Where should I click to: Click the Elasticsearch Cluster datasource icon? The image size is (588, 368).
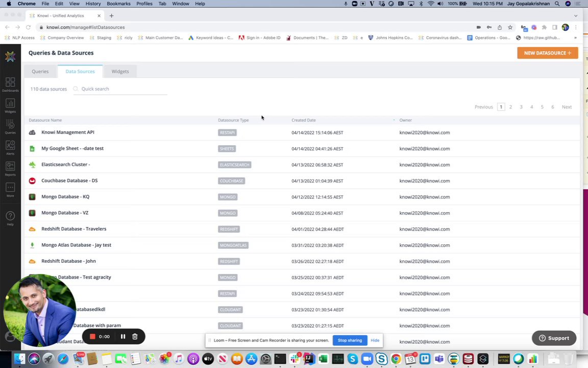pos(32,165)
